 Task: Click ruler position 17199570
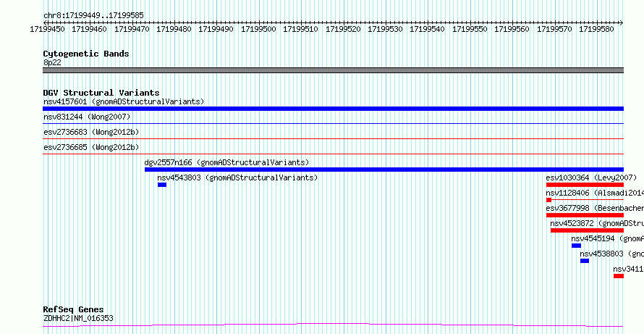tap(554, 29)
